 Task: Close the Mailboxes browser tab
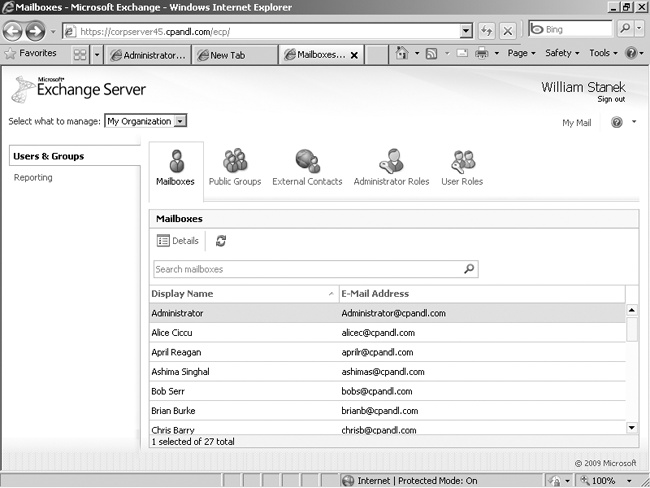(x=354, y=55)
